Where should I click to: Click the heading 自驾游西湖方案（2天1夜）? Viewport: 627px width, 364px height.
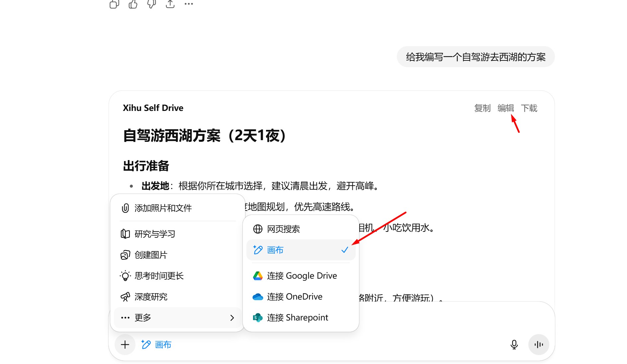coord(205,136)
